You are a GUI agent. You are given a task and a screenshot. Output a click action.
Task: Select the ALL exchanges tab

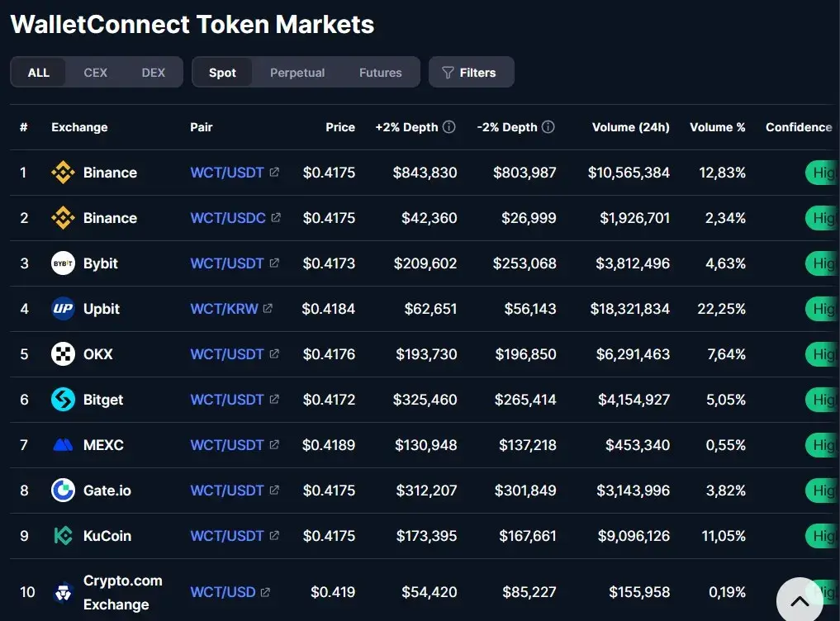[39, 73]
